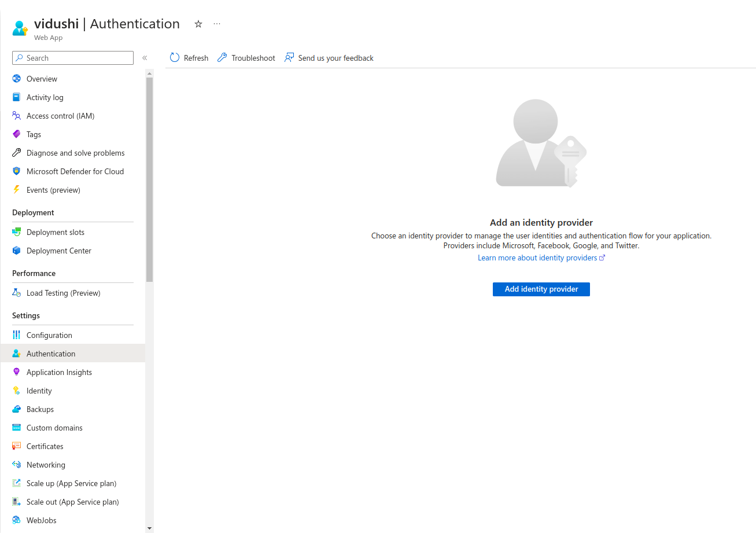
Task: Click the Refresh icon in toolbar
Action: coord(175,58)
